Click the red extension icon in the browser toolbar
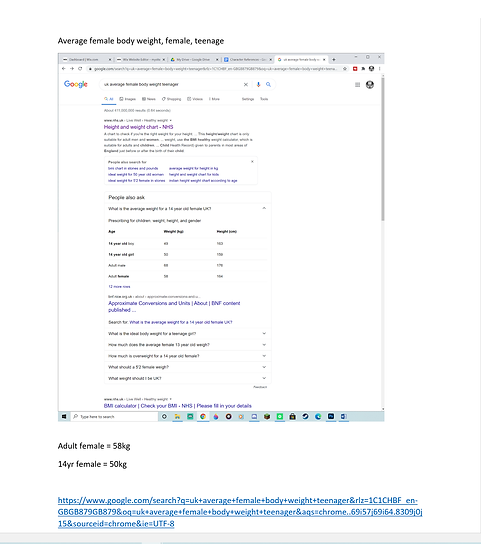Image resolution: width=481 pixels, height=544 pixels. [x=355, y=69]
